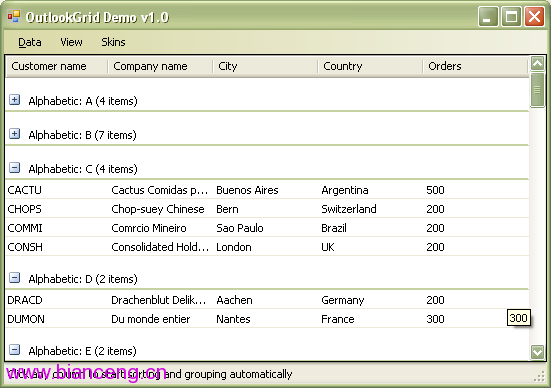Screen dimensions: 551x388
Task: Click the 200 orders cell for COMMI
Action: pyautogui.click(x=477, y=228)
